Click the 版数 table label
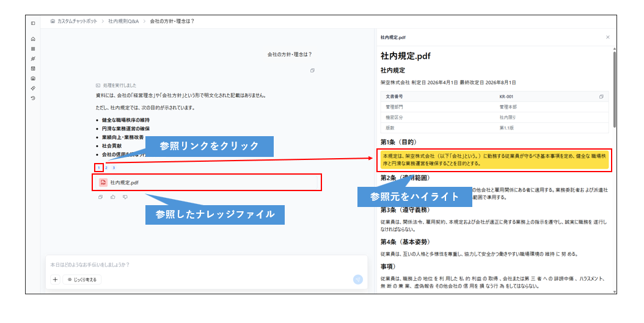644x323 pixels. click(x=390, y=128)
